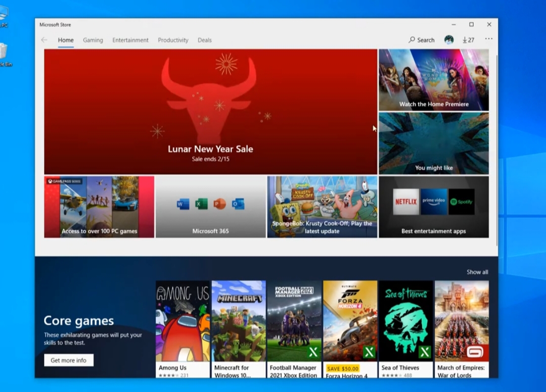This screenshot has height=392, width=546.
Task: Open This PC desktop icon
Action: coord(4,17)
